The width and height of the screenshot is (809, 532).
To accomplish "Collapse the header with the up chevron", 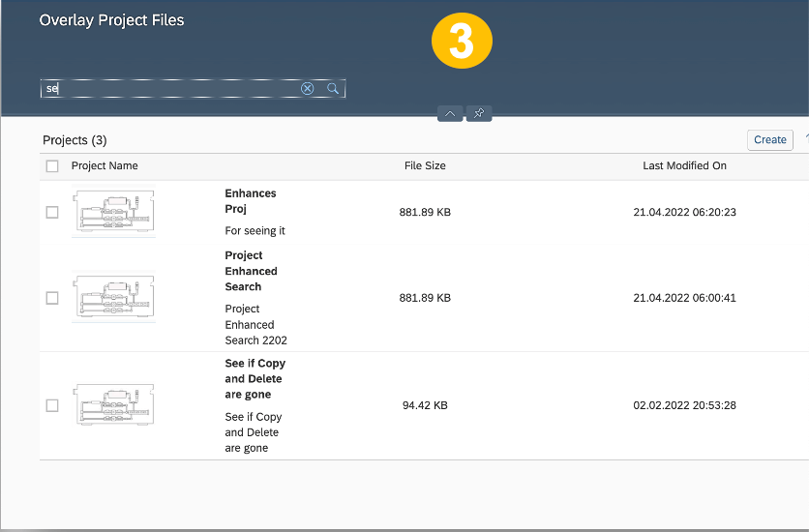I will point(450,113).
